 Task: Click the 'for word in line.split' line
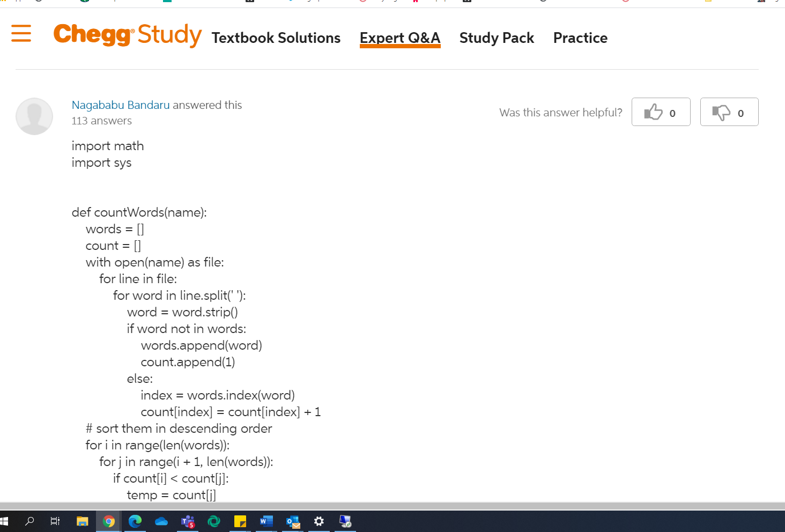(180, 295)
